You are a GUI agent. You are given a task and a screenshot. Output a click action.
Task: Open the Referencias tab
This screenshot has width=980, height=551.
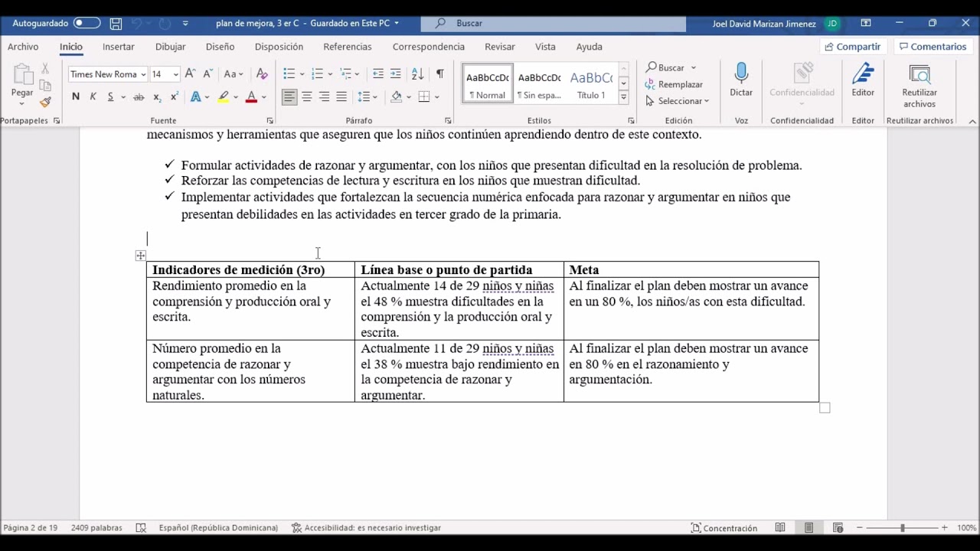coord(347,47)
